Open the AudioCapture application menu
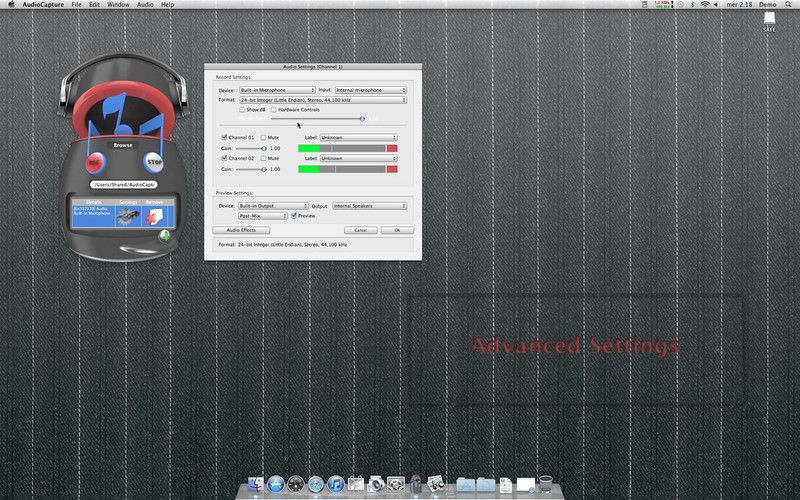Image resolution: width=800 pixels, height=500 pixels. point(43,4)
